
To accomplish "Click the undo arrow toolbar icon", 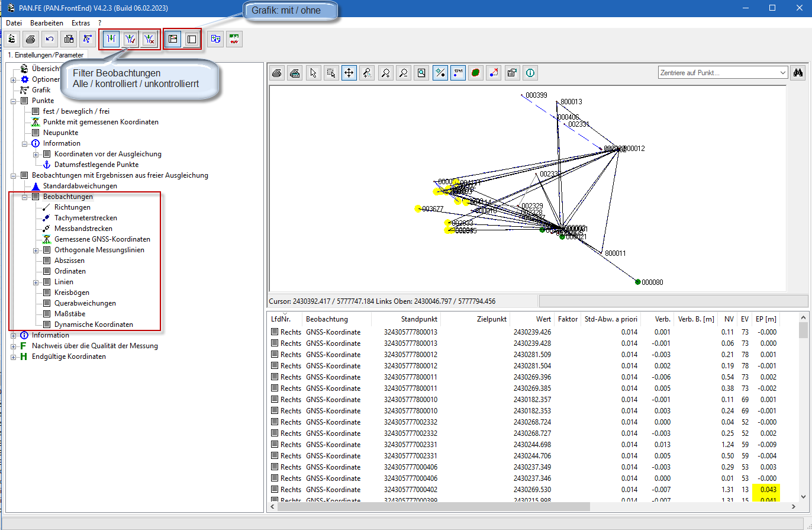I will 50,40.
